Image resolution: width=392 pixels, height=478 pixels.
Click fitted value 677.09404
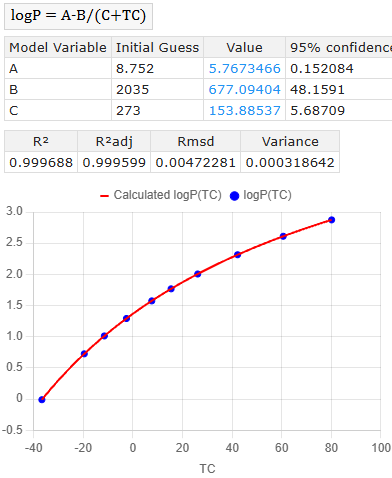[x=244, y=90]
